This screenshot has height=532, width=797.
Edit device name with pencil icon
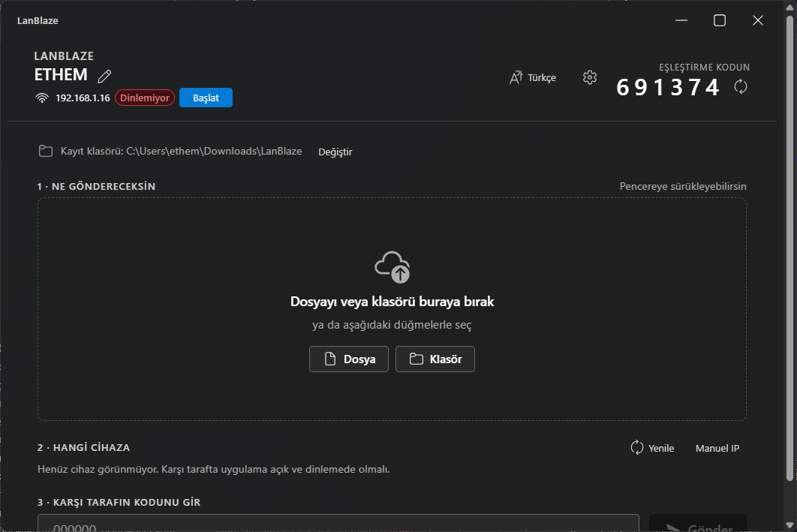click(104, 77)
